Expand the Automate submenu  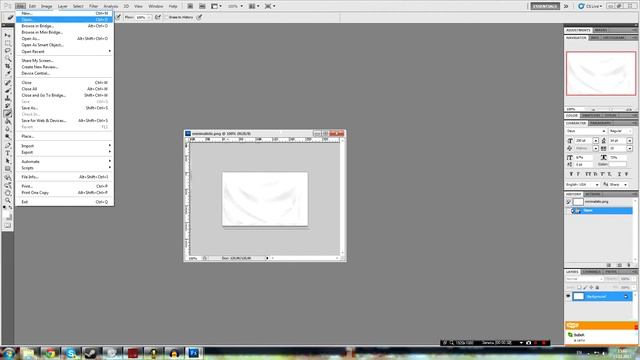click(x=65, y=162)
